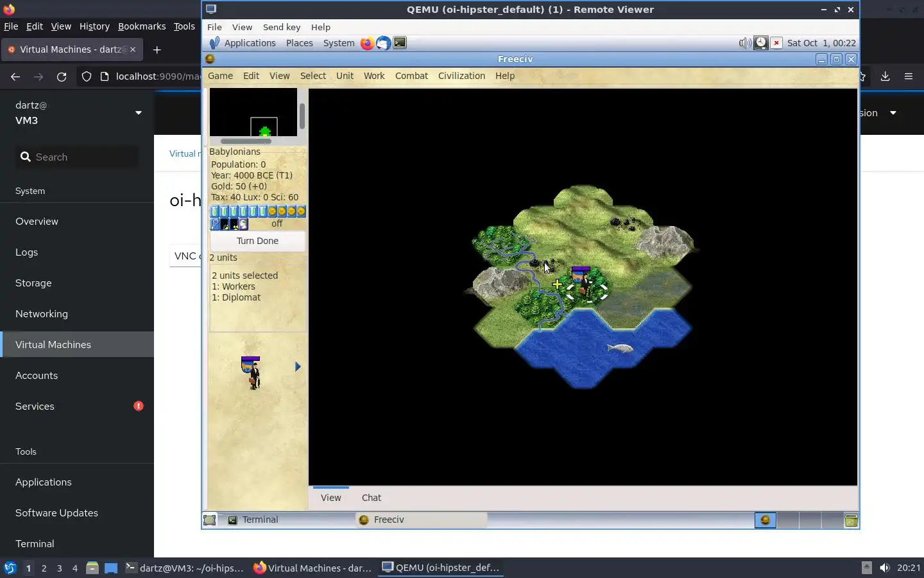Open Firefox from the guest desktop's top panel
The height and width of the screenshot is (578, 924).
click(367, 43)
